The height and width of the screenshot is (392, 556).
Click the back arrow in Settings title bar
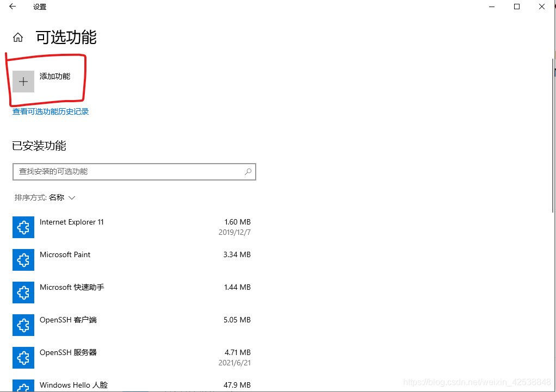point(13,7)
